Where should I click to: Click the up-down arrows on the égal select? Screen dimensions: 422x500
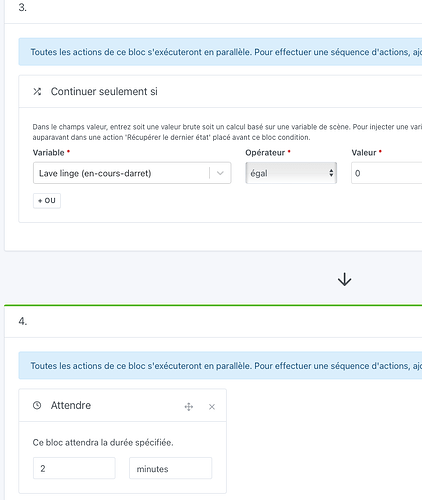click(x=331, y=173)
